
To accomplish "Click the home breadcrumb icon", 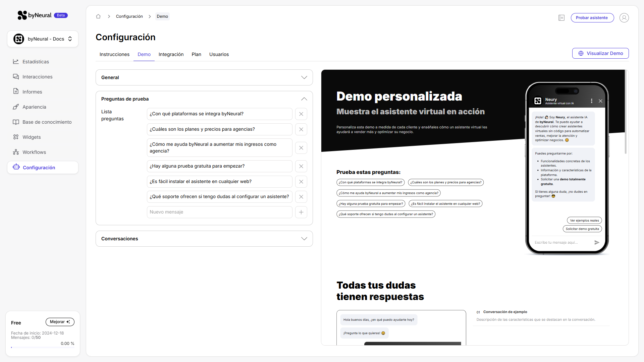I will tap(98, 16).
